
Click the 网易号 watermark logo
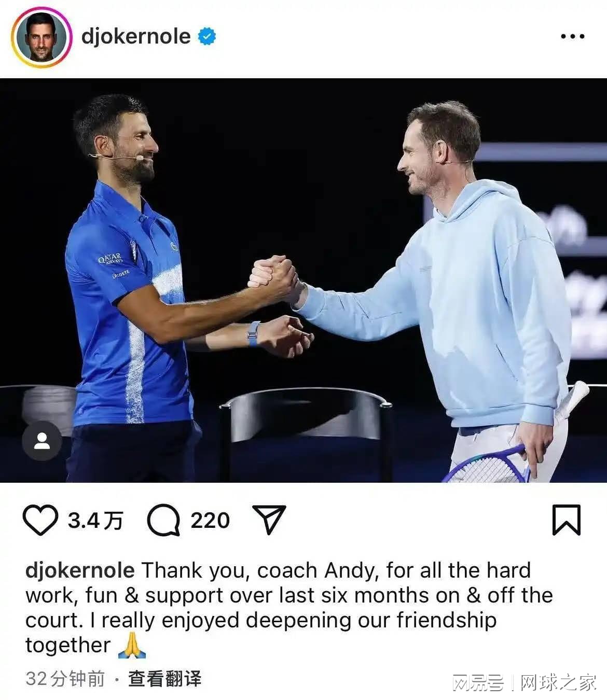(x=478, y=683)
